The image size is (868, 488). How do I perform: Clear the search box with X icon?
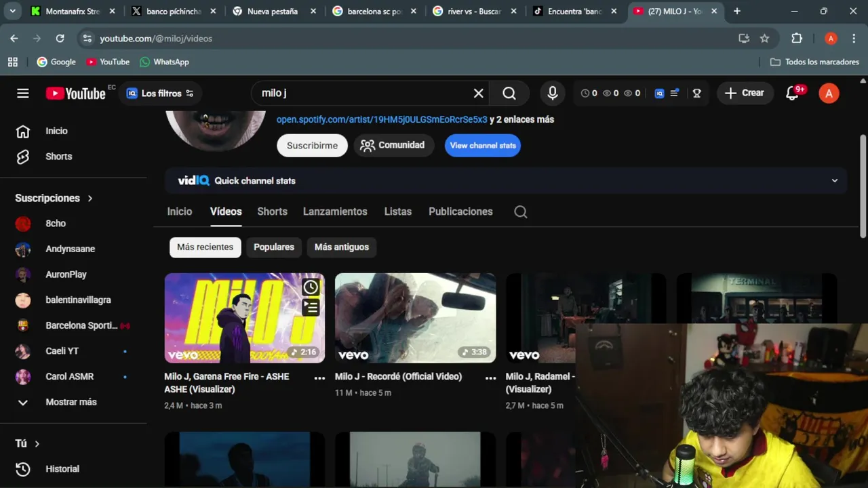(478, 94)
